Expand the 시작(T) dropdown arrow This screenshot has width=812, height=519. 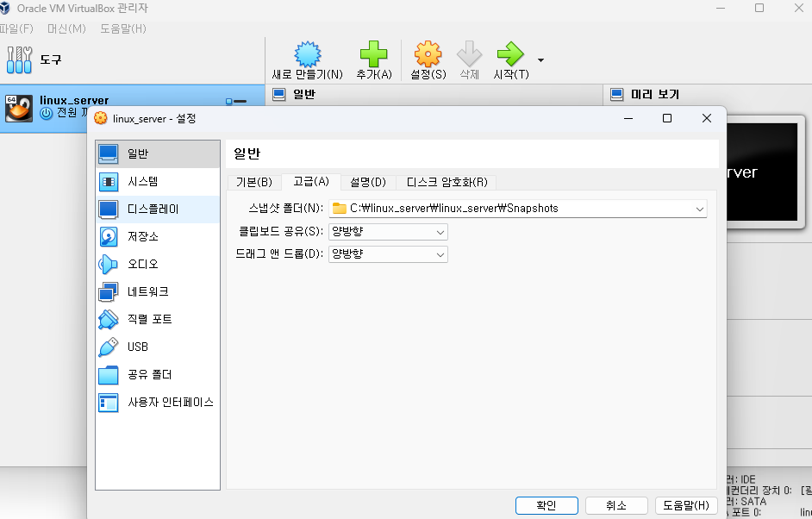(x=540, y=60)
